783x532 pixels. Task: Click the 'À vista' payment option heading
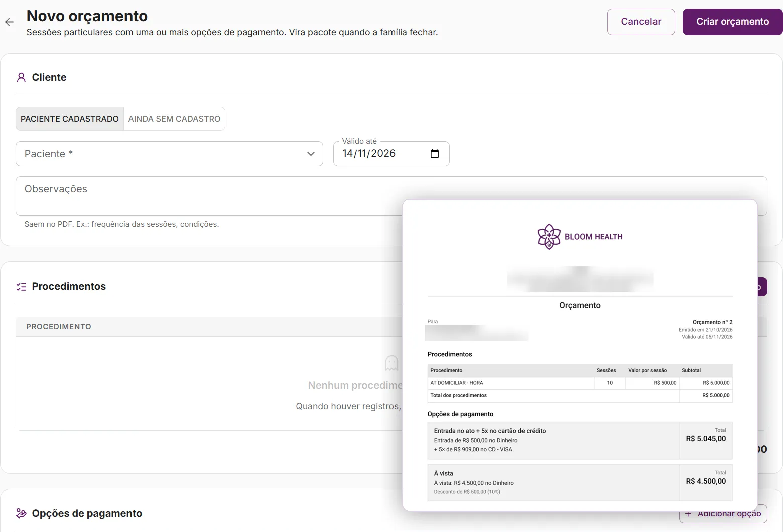[444, 473]
